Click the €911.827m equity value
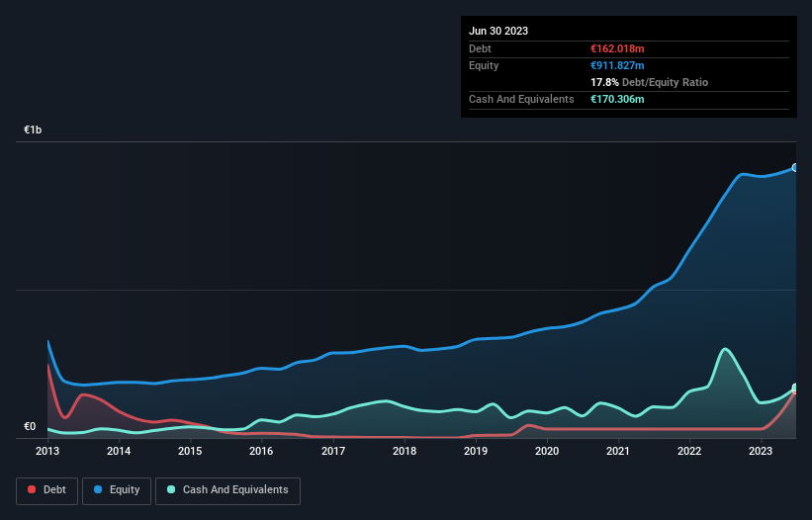 coord(617,65)
